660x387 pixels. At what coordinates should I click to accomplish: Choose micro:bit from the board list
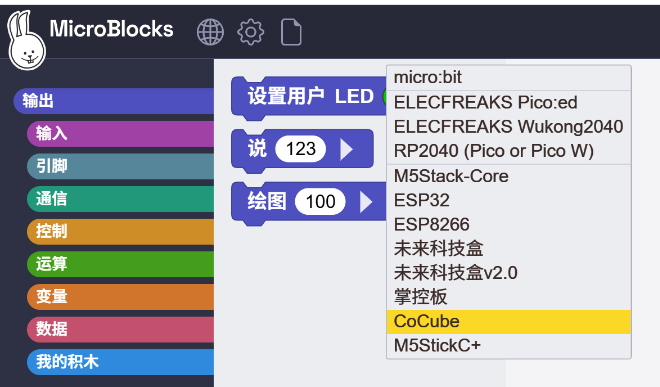pyautogui.click(x=508, y=77)
